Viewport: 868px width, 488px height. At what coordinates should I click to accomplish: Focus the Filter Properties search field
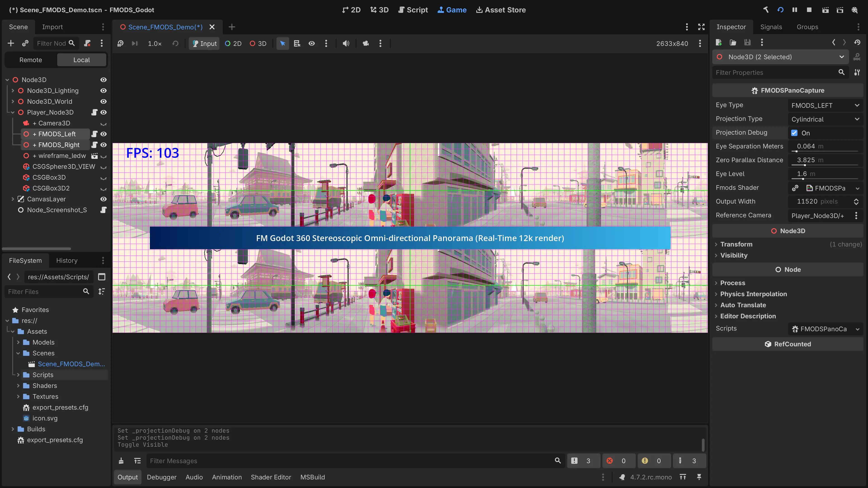pyautogui.click(x=780, y=72)
